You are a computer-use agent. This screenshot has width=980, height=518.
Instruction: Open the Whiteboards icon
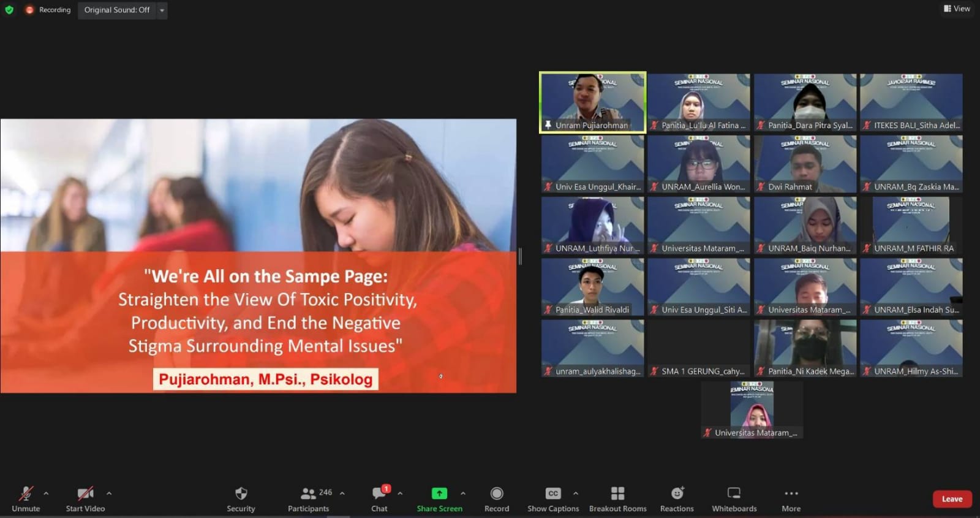pos(734,493)
